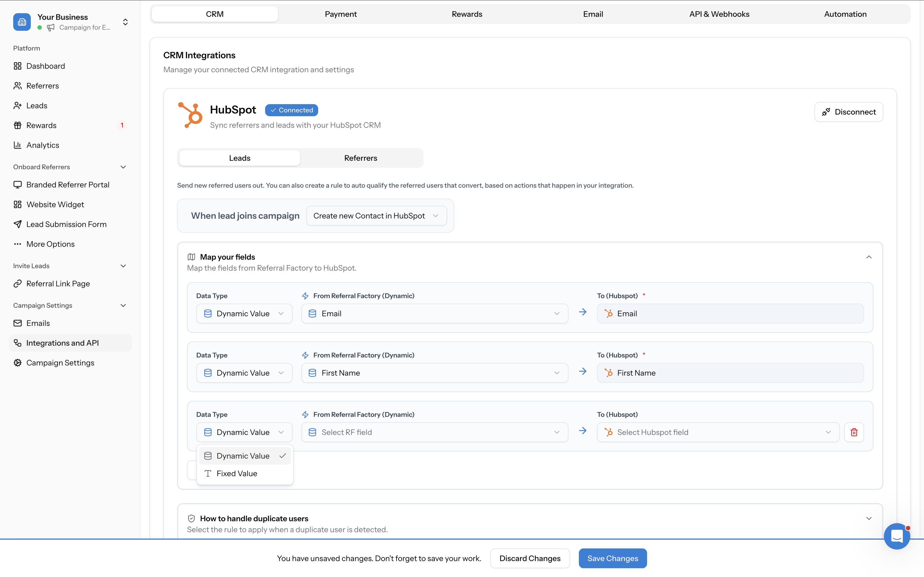
Task: Click the Dashboard grid icon in sidebar
Action: pos(18,66)
